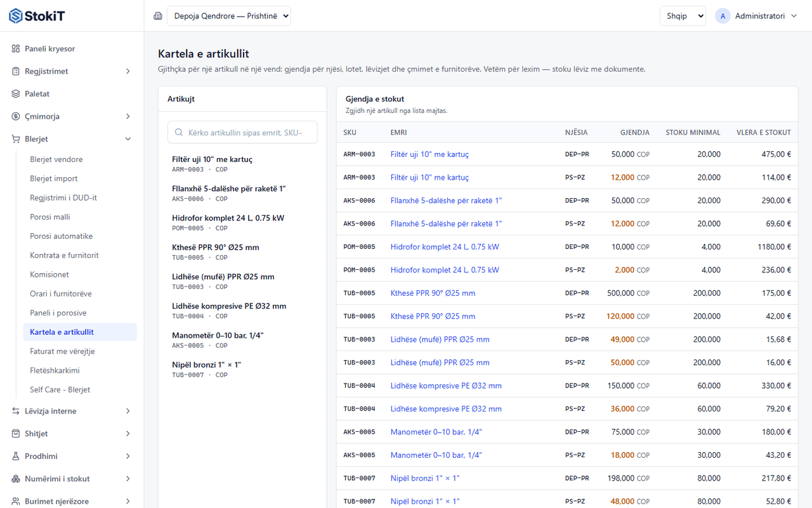Expand the Lëvizja interne chevron

pos(128,411)
